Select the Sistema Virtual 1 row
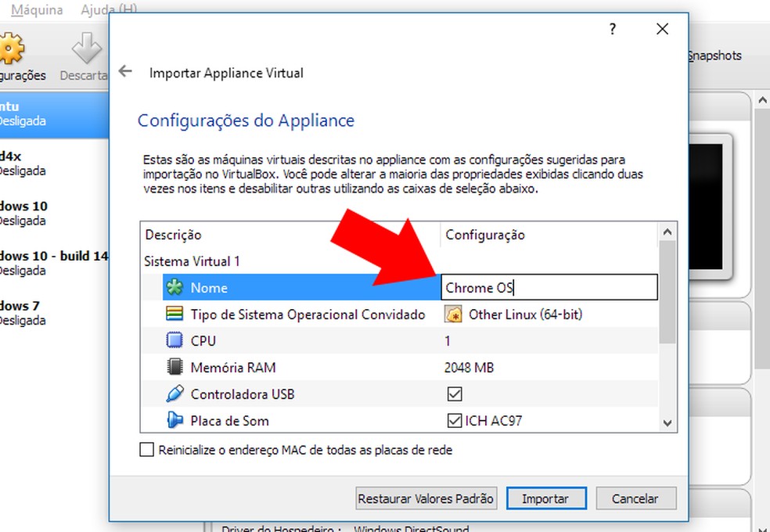The image size is (770, 532). click(x=192, y=261)
